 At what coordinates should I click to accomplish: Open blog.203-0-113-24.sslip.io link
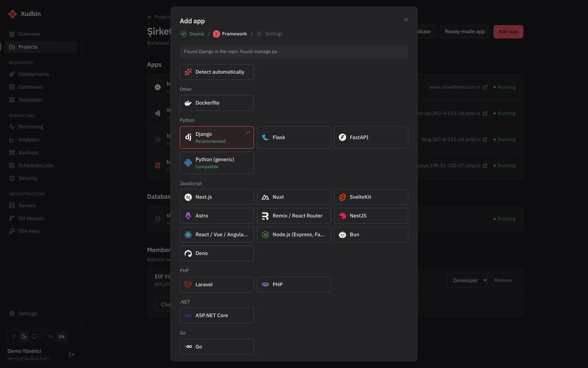pos(455,140)
